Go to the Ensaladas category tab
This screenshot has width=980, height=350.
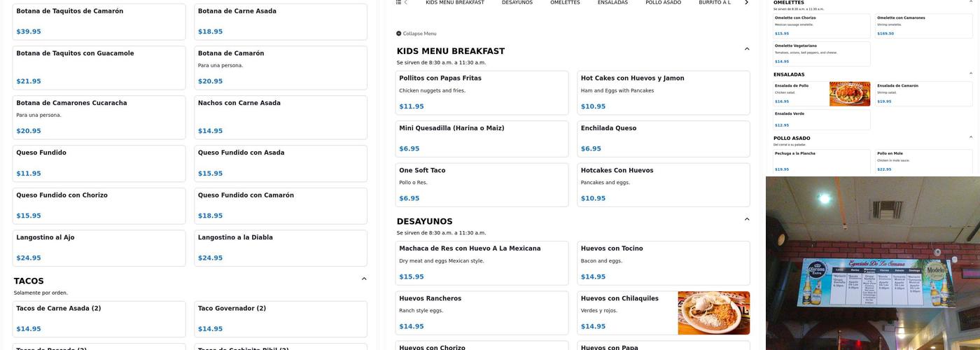coord(612,3)
